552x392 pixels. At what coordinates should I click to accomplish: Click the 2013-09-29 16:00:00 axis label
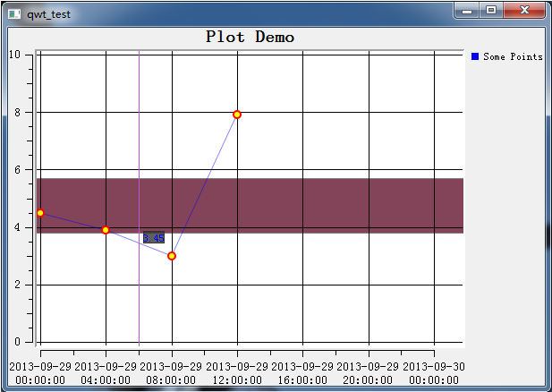302,373
